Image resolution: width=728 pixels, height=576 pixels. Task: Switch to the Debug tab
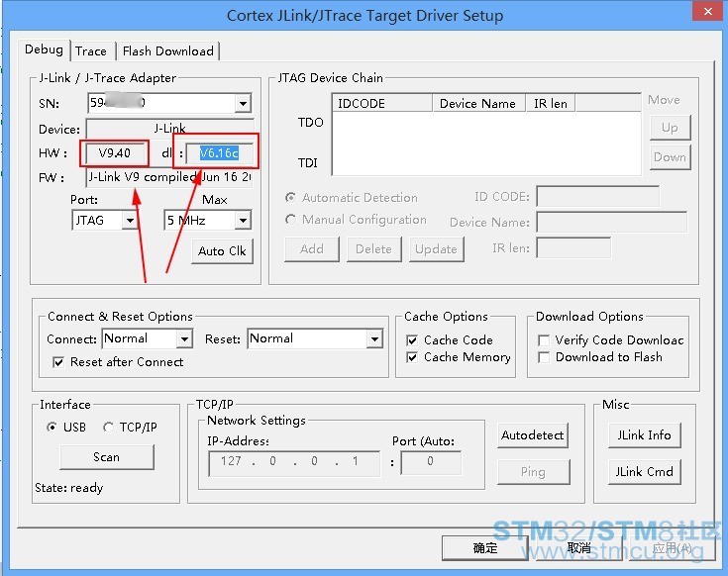45,49
